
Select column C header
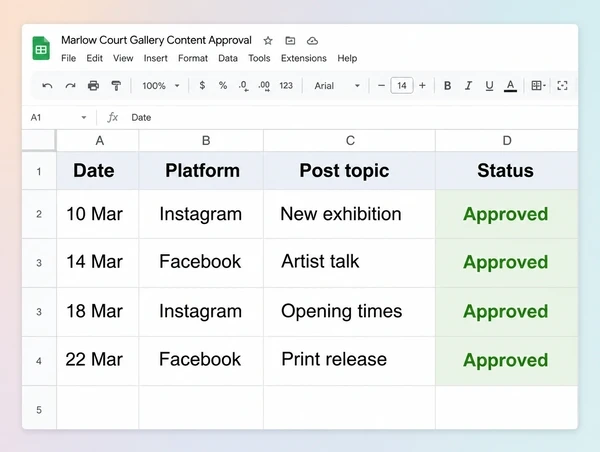pos(349,140)
